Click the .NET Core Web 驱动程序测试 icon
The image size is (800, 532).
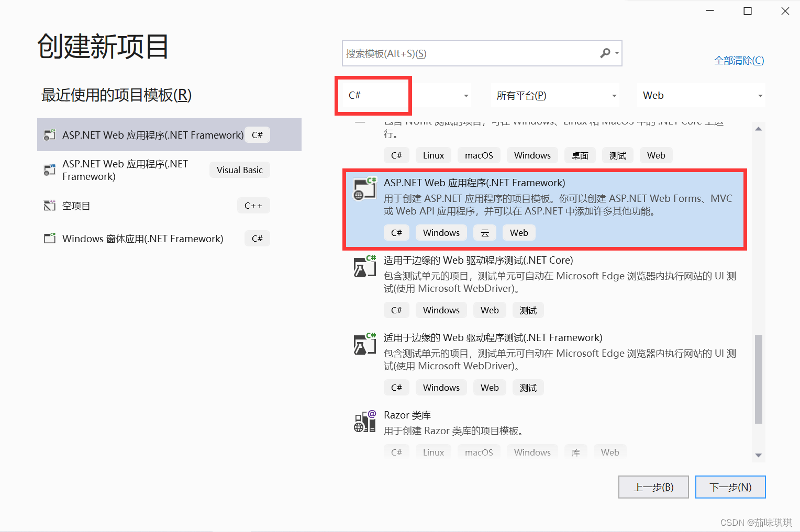pos(365,266)
